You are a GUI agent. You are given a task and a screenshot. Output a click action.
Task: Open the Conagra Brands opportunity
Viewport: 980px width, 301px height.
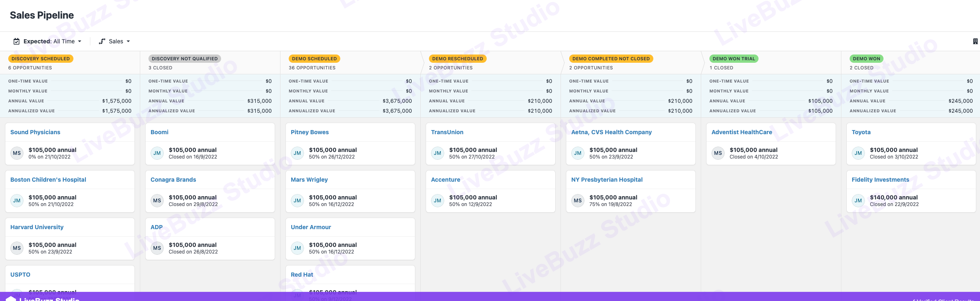pos(173,180)
